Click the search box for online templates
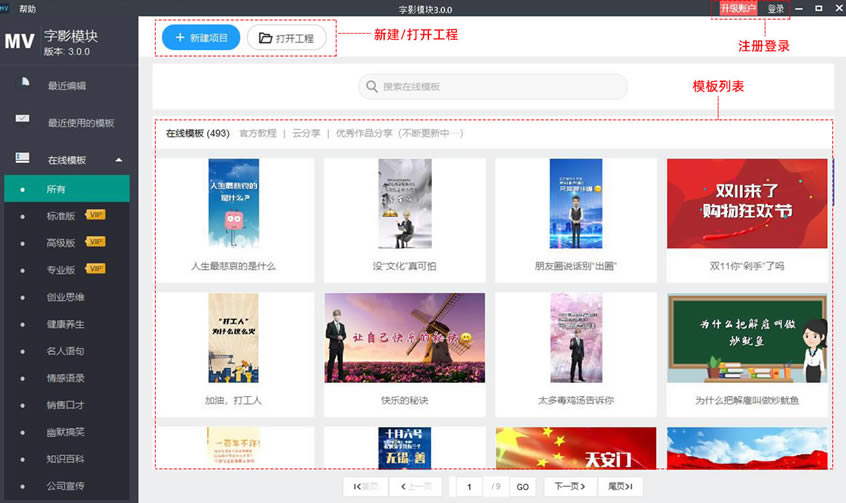 [493, 86]
